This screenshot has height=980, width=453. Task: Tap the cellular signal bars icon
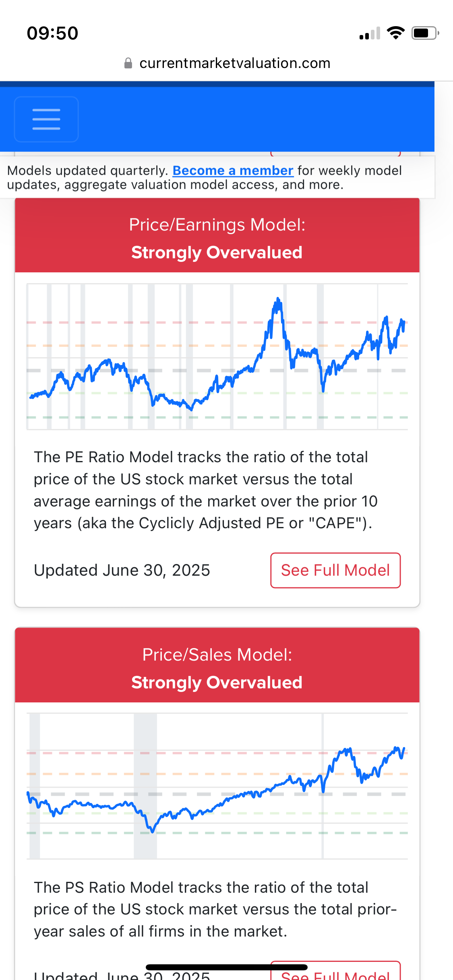[370, 34]
